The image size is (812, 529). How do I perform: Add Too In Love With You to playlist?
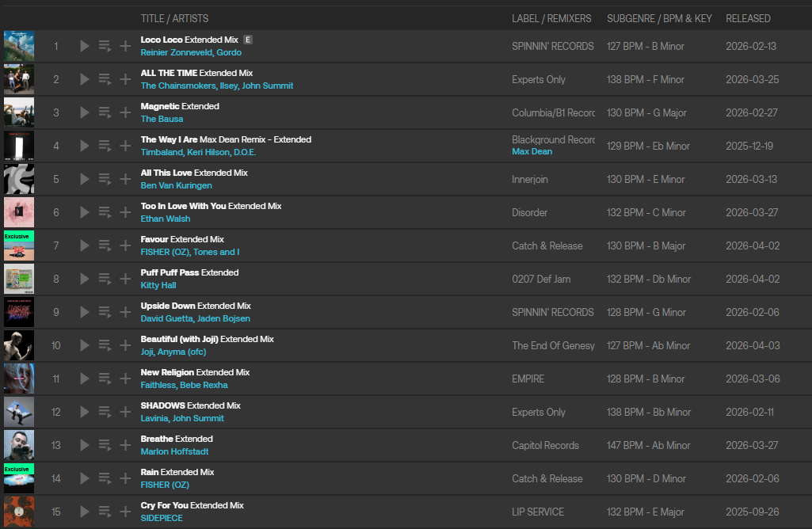[125, 212]
